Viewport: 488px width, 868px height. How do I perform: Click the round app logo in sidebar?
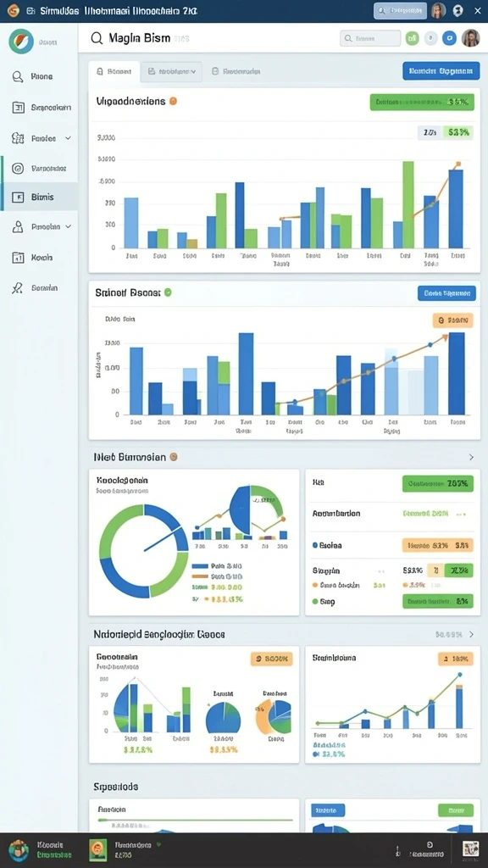click(21, 41)
